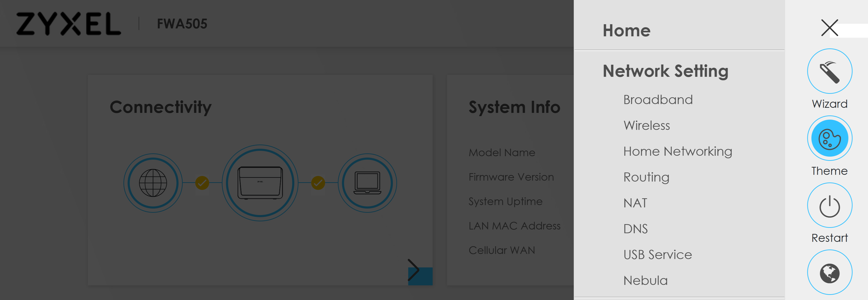Viewport: 868px width, 300px height.
Task: Open Home menu item
Action: [x=626, y=30]
